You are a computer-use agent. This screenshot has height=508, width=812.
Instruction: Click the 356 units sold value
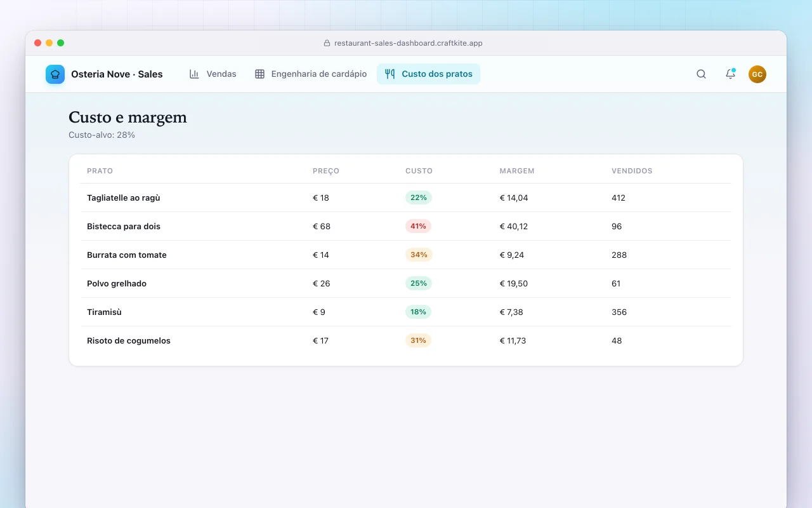tap(619, 312)
